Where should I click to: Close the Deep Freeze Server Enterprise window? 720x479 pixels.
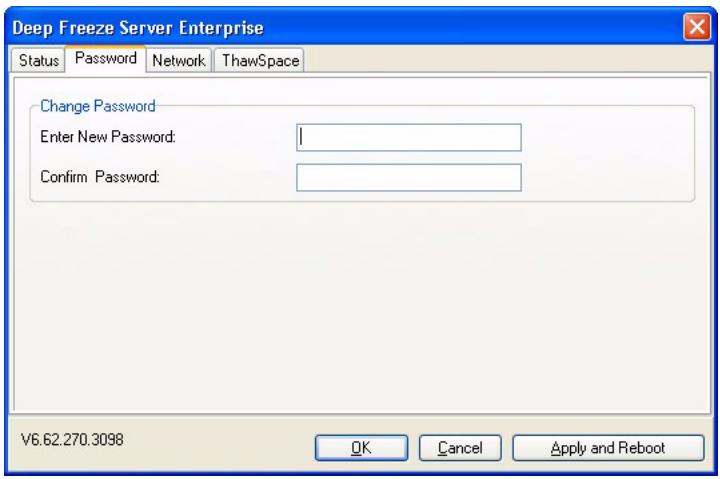[x=697, y=27]
